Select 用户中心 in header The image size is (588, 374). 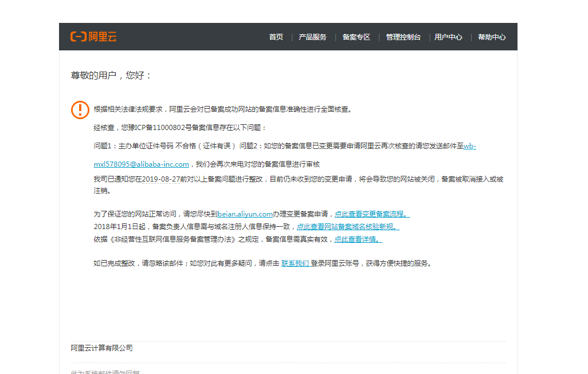click(448, 37)
